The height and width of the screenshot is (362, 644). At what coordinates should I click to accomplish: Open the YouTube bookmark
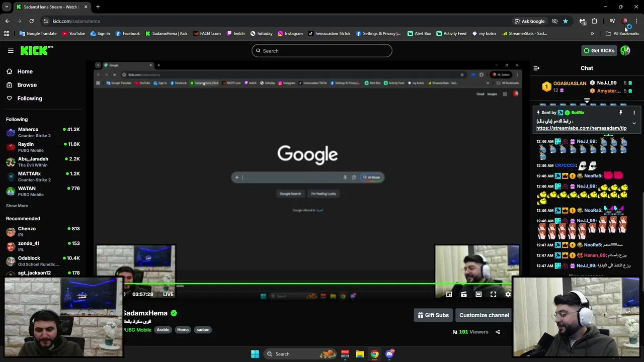point(73,34)
